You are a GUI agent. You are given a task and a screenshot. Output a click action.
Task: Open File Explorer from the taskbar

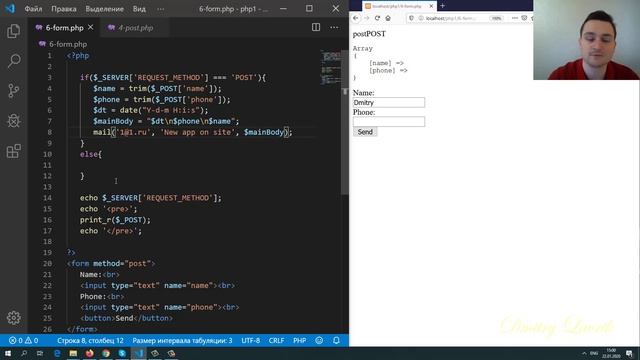(73, 353)
